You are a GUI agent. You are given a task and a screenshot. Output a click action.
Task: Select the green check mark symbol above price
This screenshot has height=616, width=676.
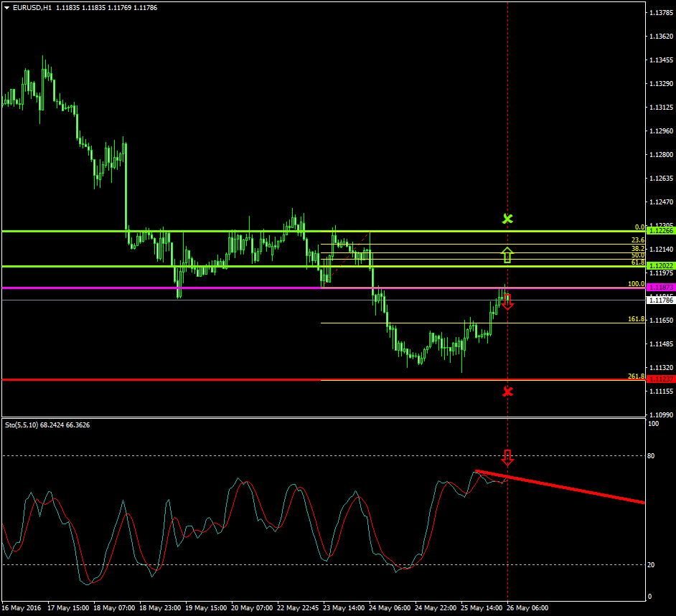point(508,219)
